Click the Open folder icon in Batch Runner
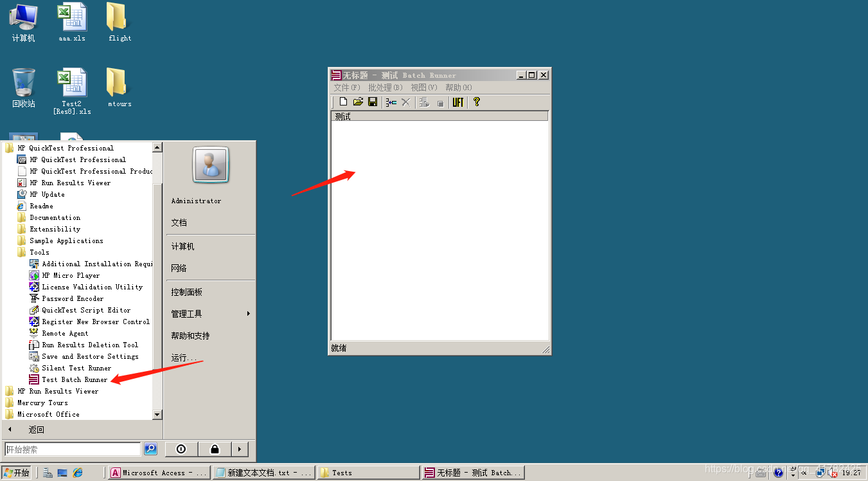 [359, 102]
